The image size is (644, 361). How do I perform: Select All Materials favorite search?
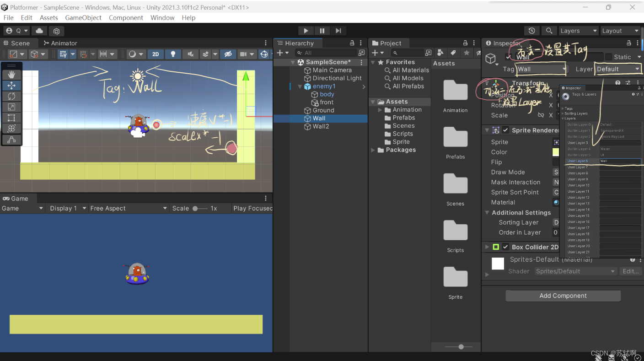407,70
